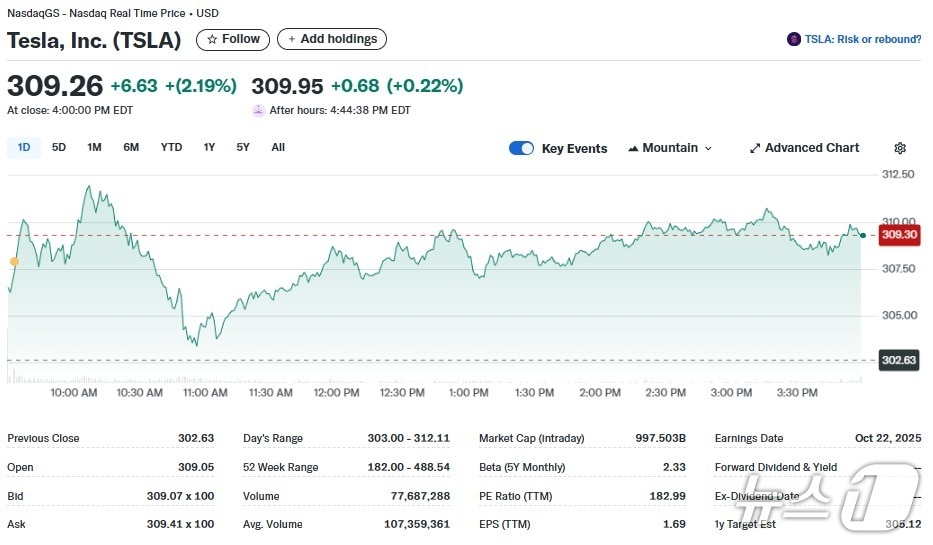933x545 pixels.
Task: Click the orange key event dot on chart
Action: pos(14,262)
